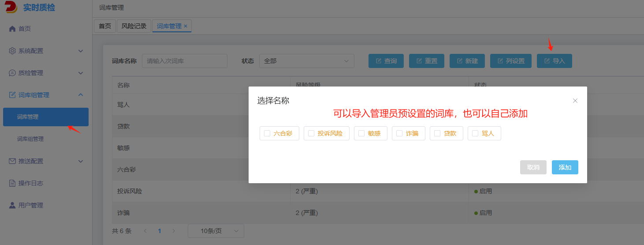Tick the 投诉风险 checkbox
The width and height of the screenshot is (644, 245).
point(311,133)
